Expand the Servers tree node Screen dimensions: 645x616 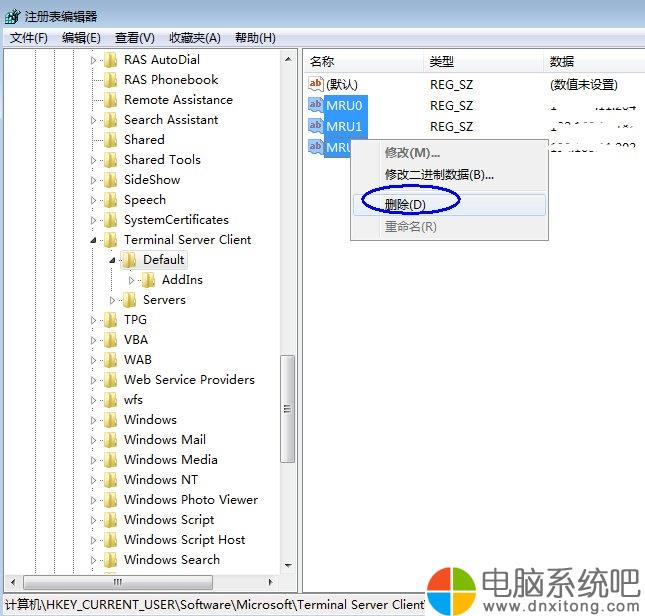(113, 300)
